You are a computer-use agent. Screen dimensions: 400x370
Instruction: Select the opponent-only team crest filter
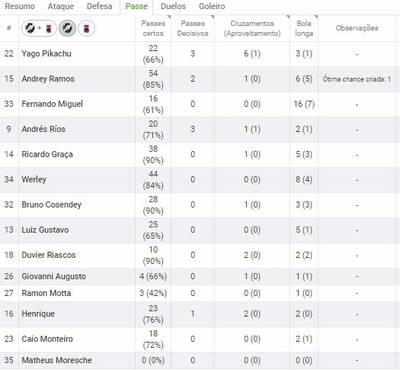(x=87, y=28)
